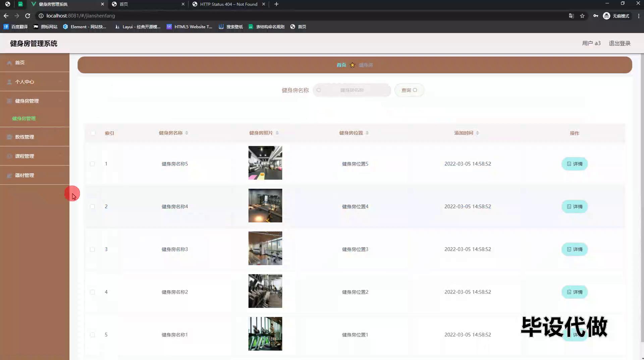Check the checkbox for row 1 健身房名称5

[x=92, y=164]
